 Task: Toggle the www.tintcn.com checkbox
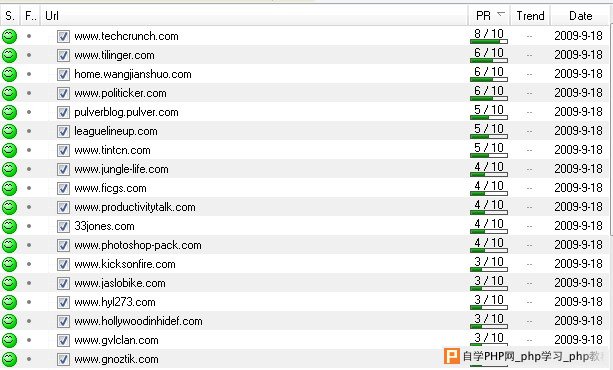63,150
